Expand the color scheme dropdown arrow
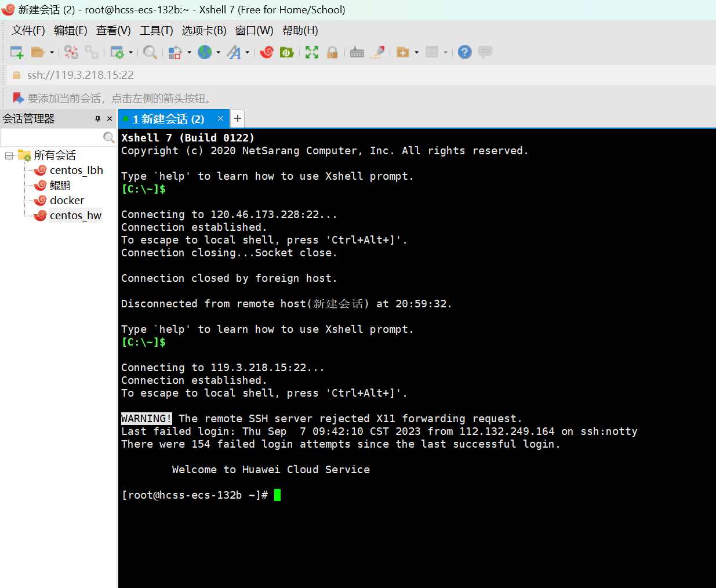The height and width of the screenshot is (588, 716). [x=189, y=53]
